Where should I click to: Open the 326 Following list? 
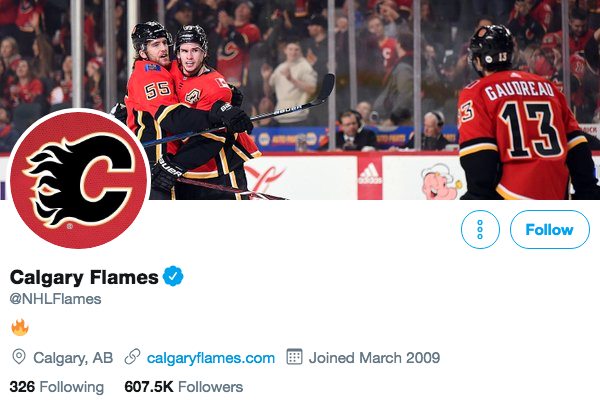click(x=57, y=387)
